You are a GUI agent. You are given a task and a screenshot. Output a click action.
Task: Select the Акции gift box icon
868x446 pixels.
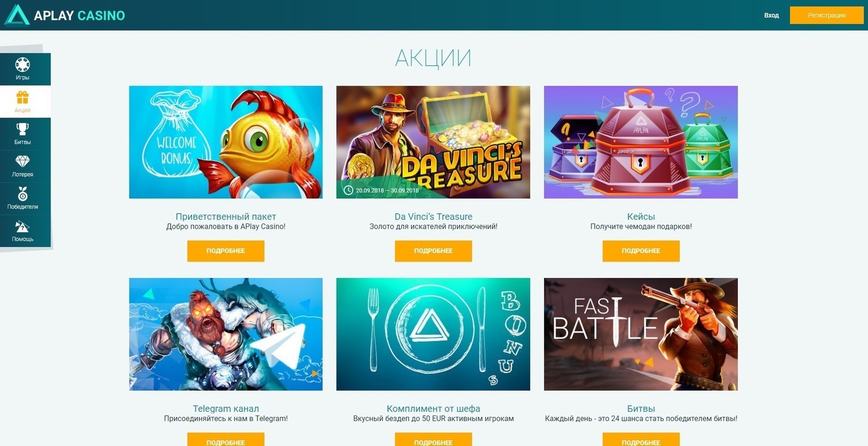pyautogui.click(x=23, y=97)
